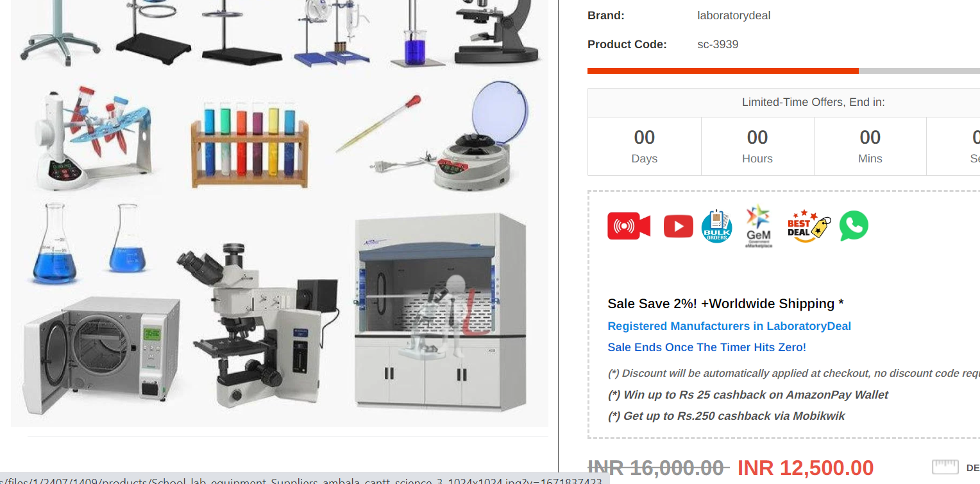
Task: Click the Hours countdown cell
Action: (x=757, y=146)
